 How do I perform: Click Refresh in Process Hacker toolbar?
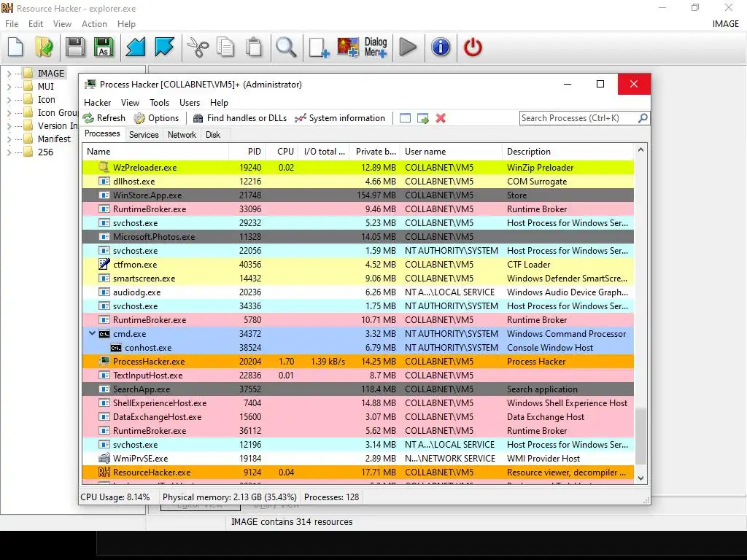[x=104, y=118]
